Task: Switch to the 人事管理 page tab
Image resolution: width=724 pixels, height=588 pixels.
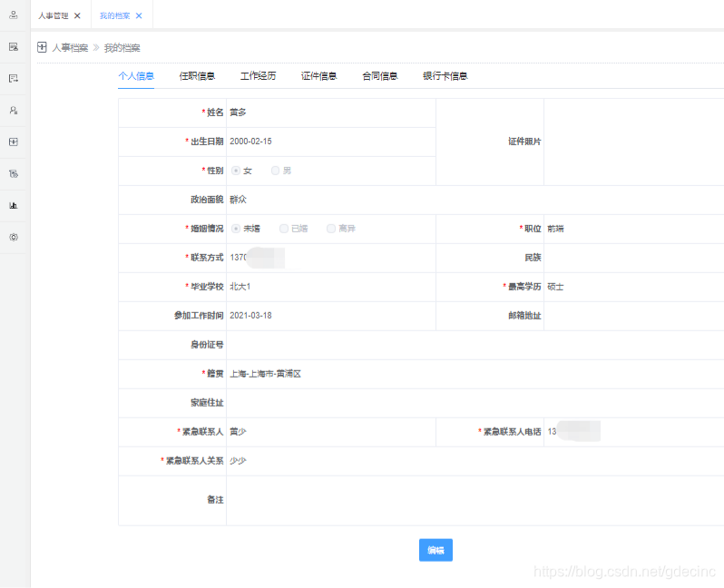Action: [54, 15]
